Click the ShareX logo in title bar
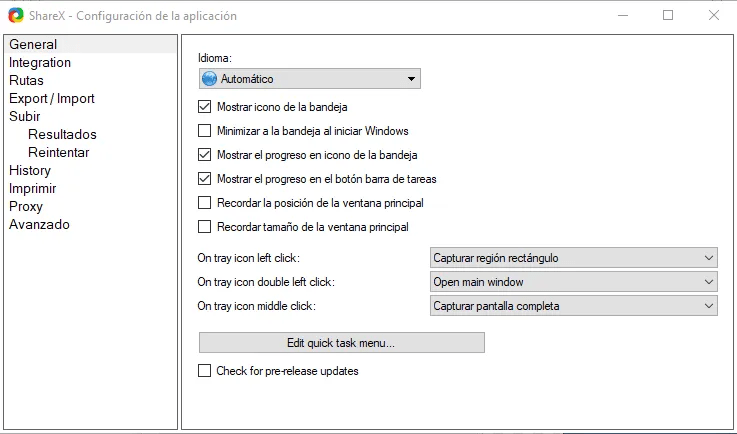This screenshot has height=434, width=737. click(14, 15)
